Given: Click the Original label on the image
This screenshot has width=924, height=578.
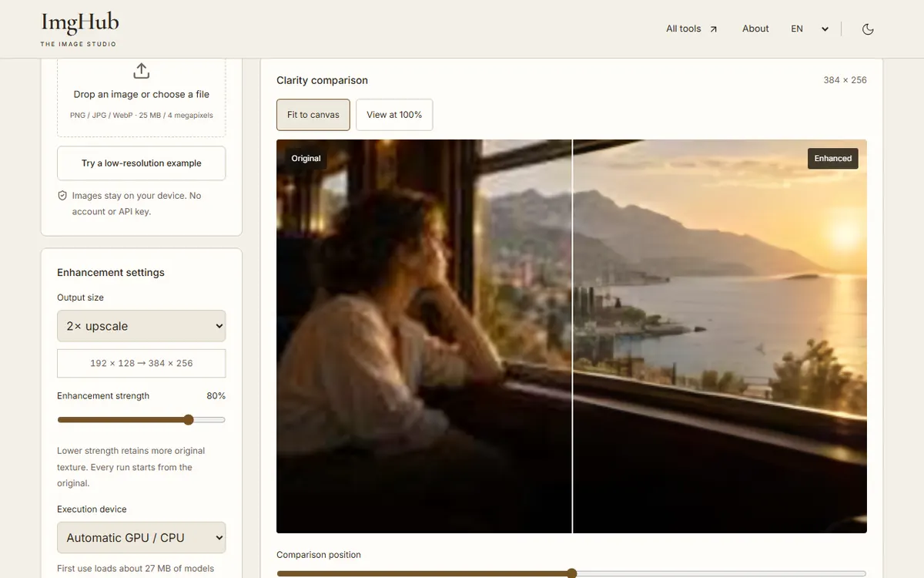Looking at the screenshot, I should (x=306, y=158).
